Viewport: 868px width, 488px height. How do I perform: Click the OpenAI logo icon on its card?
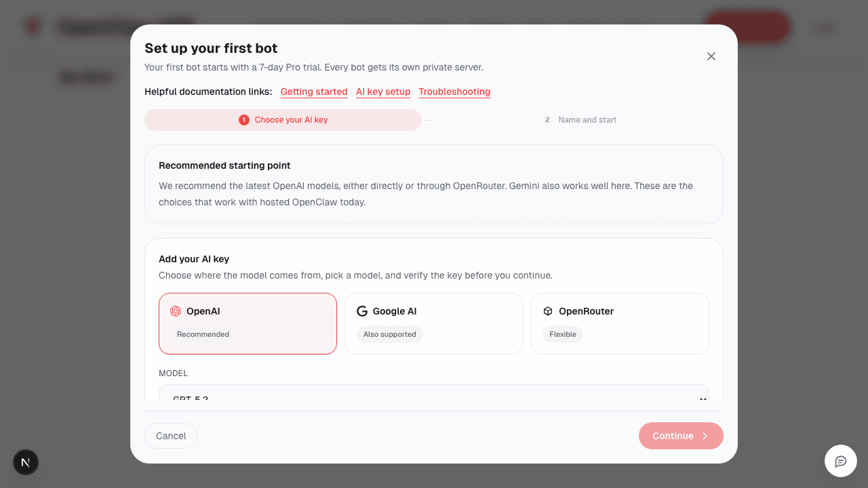[174, 310]
